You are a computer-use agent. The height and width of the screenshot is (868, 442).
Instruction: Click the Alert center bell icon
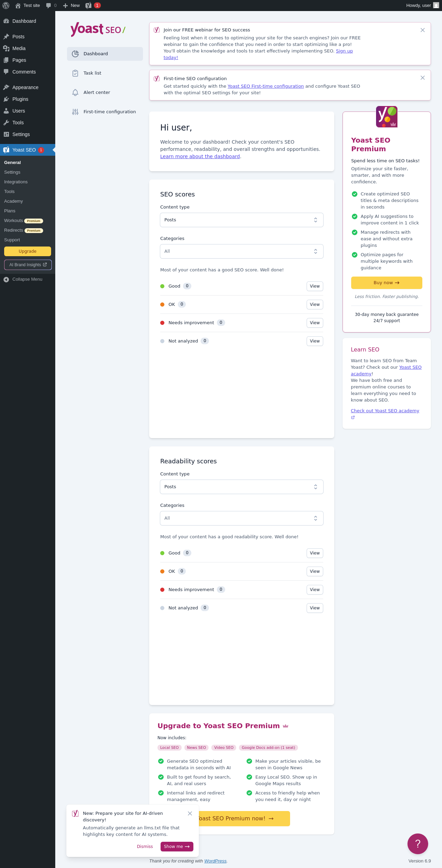pos(75,93)
